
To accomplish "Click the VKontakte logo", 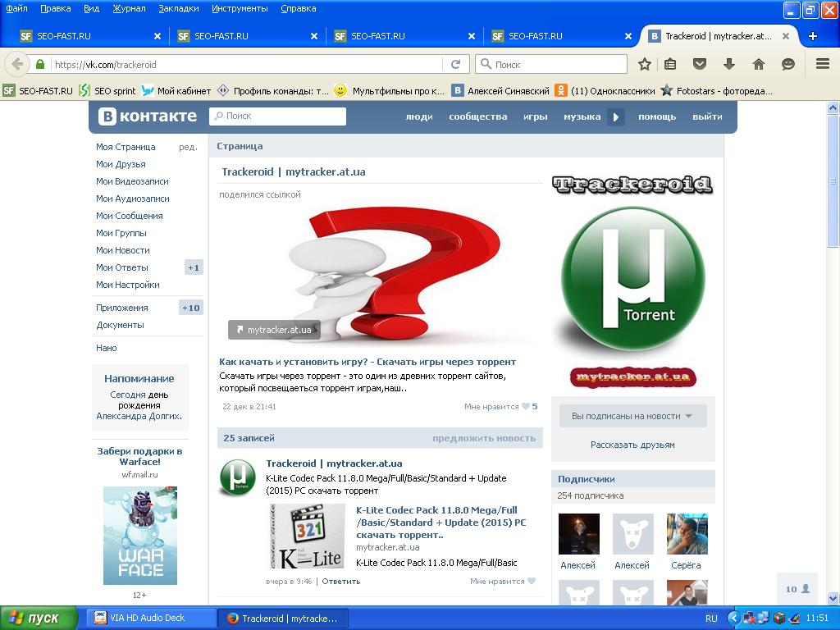I will [148, 116].
